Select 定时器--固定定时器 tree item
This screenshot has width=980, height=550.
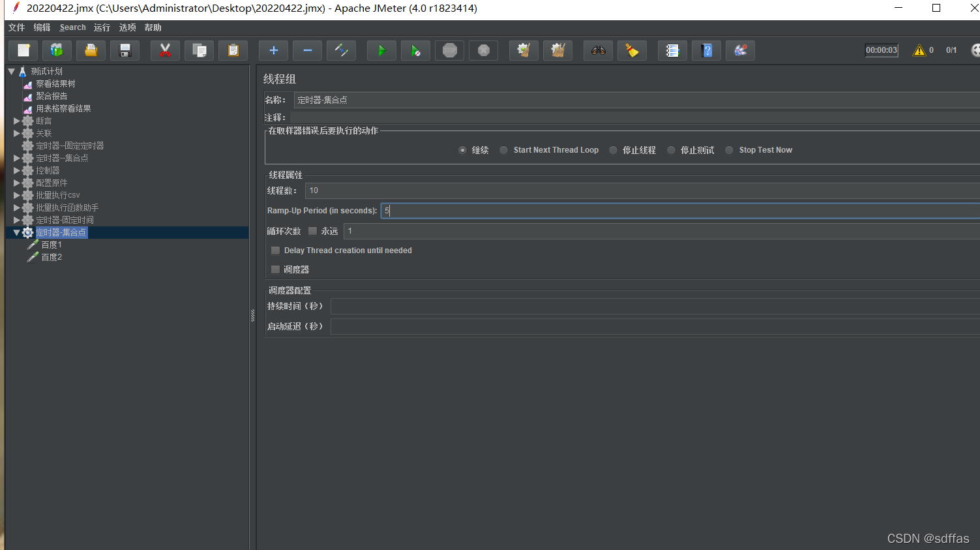point(70,145)
